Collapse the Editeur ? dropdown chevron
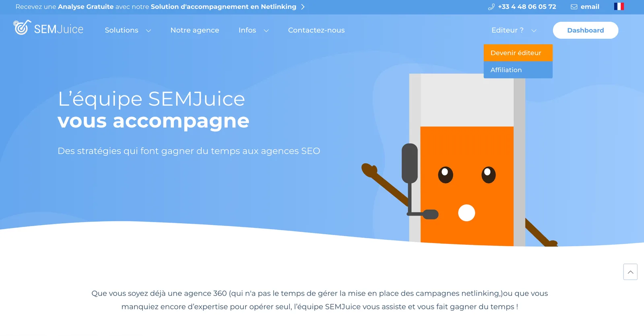644x336 pixels. tap(534, 31)
